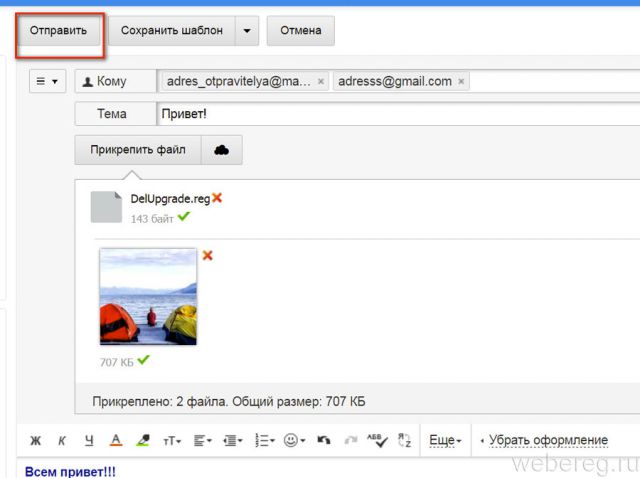
Task: Click the Тема subject field with Привет!
Action: point(390,114)
